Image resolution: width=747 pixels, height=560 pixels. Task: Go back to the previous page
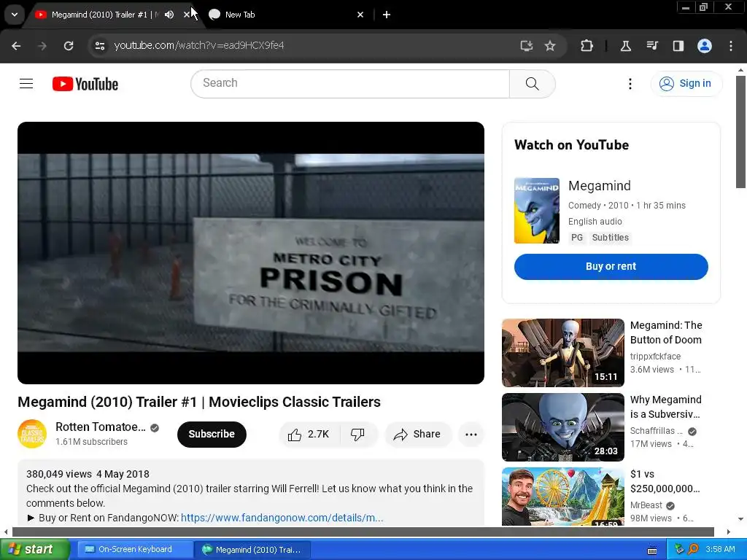point(16,46)
